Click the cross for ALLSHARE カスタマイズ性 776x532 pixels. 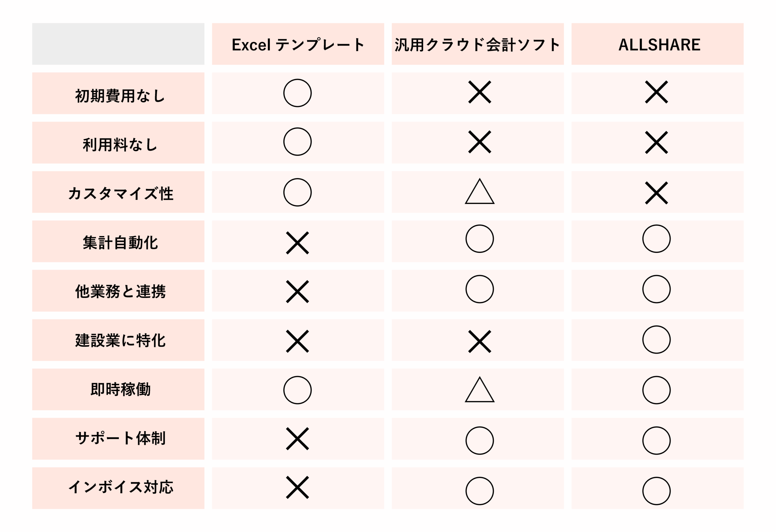(x=656, y=193)
